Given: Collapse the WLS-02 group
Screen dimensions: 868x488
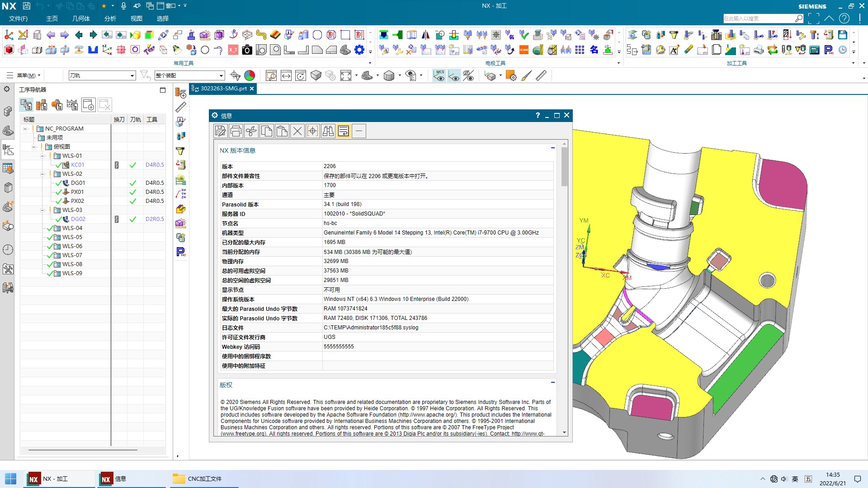Looking at the screenshot, I should click(x=42, y=174).
